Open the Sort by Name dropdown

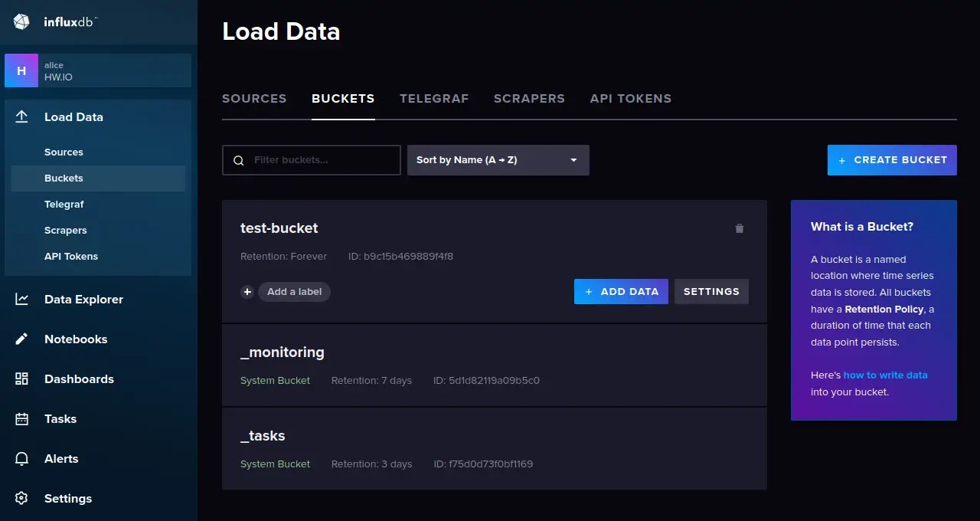[x=498, y=159]
